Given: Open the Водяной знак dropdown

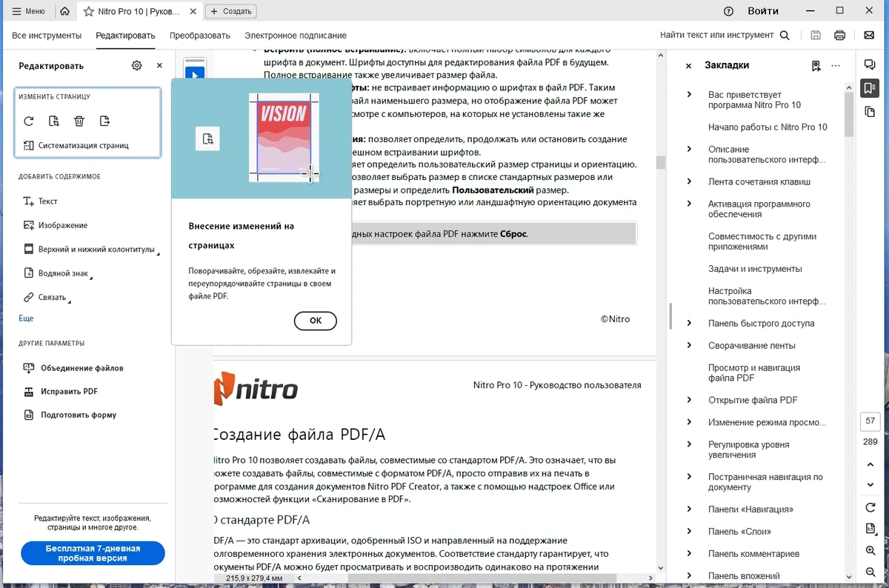Looking at the screenshot, I should point(58,273).
